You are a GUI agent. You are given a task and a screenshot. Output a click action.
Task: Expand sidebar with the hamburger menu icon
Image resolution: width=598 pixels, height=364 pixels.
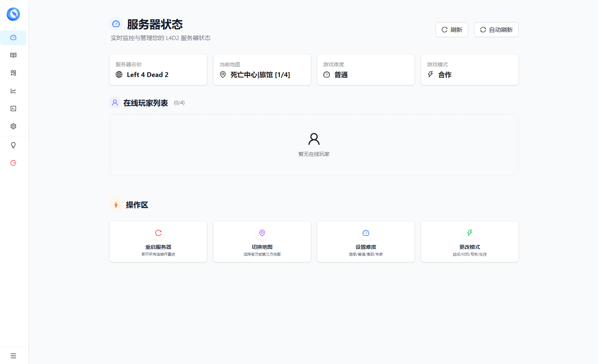point(13,356)
